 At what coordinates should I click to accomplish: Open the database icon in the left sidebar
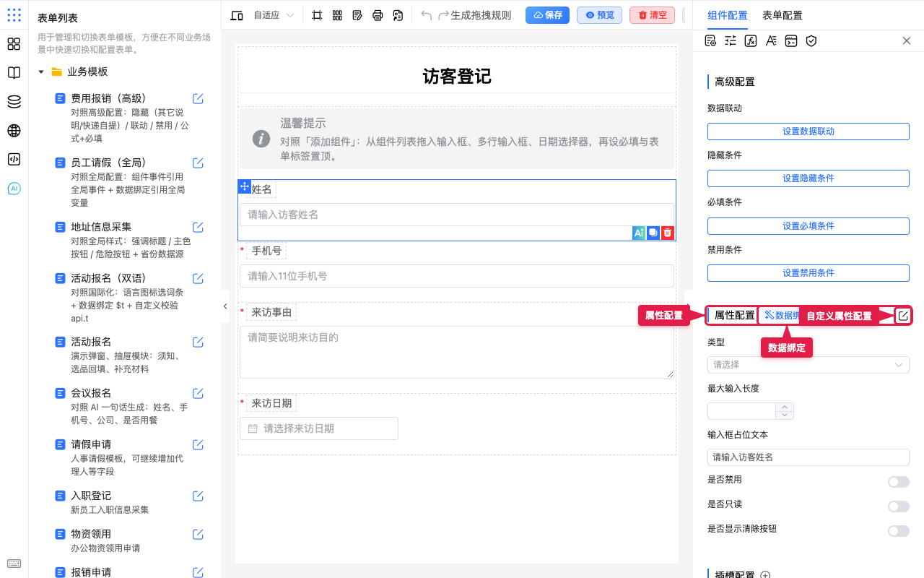click(14, 102)
